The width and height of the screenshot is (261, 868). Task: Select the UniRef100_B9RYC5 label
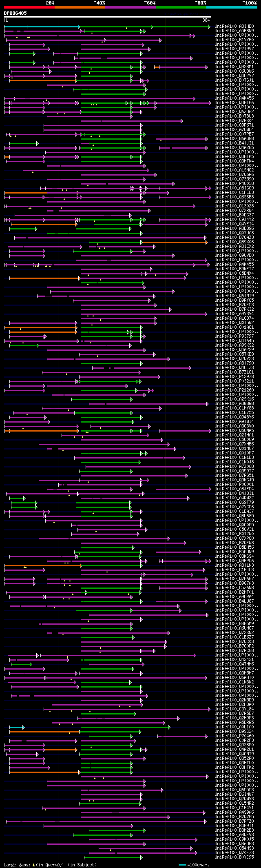coord(234,300)
